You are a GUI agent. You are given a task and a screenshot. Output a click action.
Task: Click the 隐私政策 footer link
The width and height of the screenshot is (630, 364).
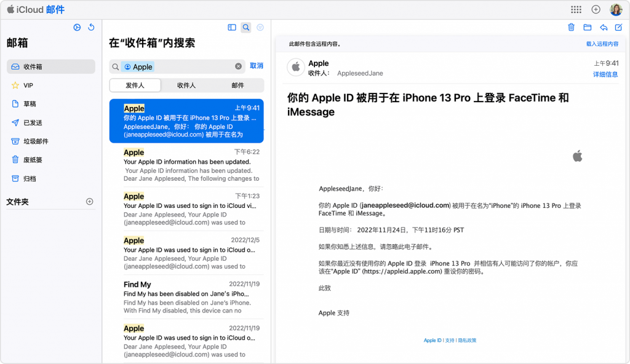coord(468,340)
